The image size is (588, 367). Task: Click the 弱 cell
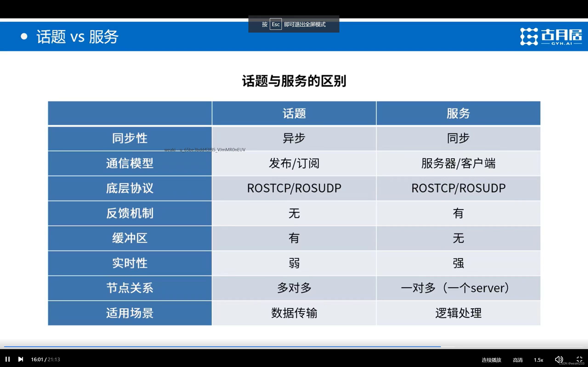pyautogui.click(x=294, y=263)
